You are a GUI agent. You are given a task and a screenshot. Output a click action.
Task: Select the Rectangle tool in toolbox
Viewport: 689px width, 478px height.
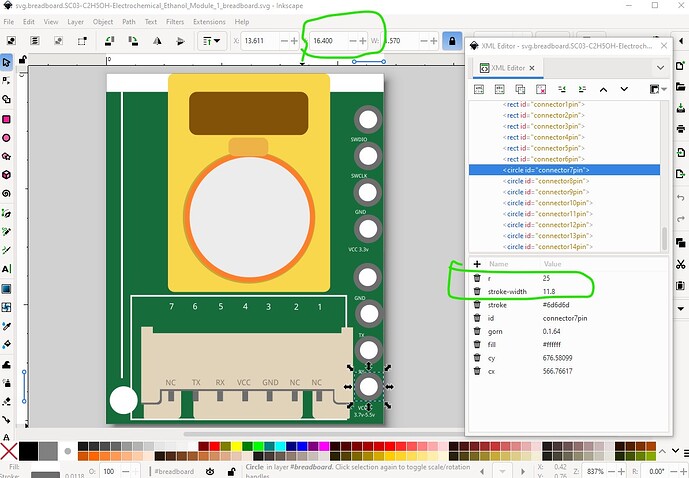pyautogui.click(x=7, y=119)
